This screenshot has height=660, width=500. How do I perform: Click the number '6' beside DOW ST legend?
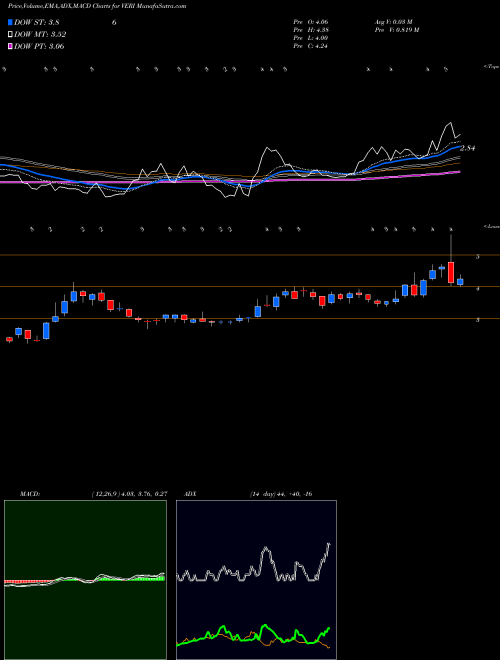pos(114,23)
